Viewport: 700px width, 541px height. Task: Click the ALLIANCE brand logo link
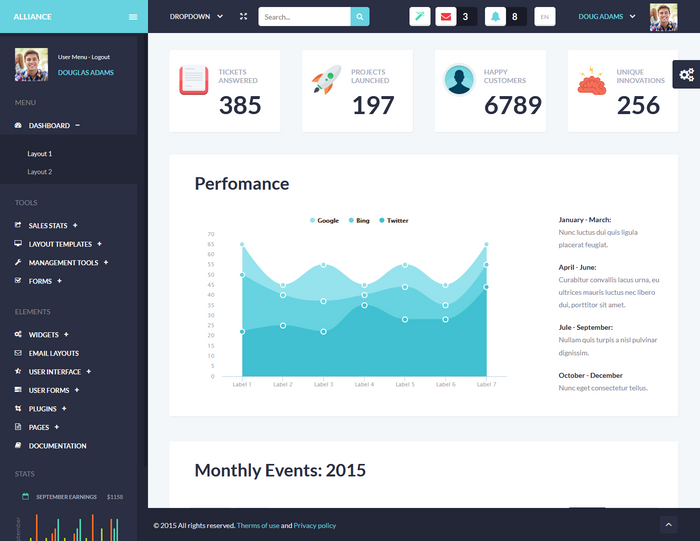33,17
